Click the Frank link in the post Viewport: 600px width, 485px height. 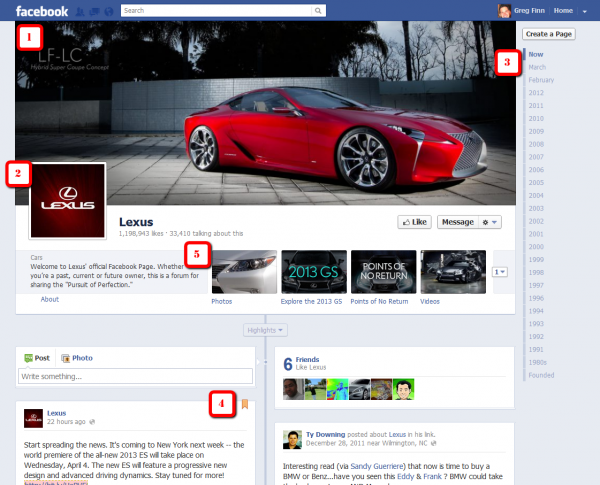pos(432,477)
